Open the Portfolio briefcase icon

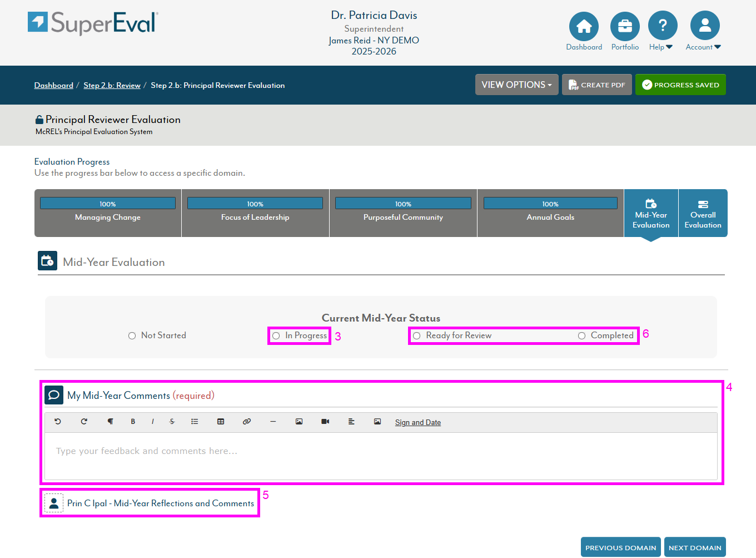click(x=625, y=26)
